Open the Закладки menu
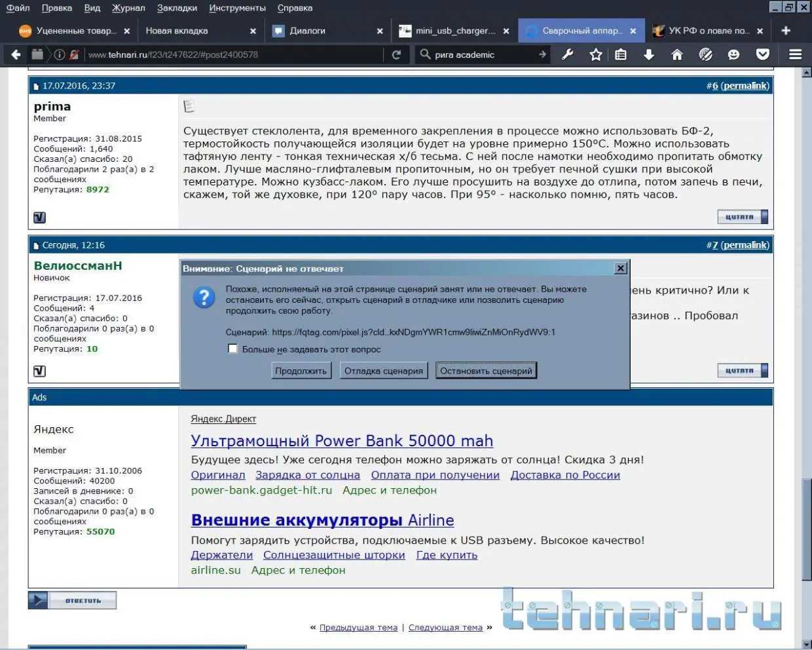 (177, 8)
